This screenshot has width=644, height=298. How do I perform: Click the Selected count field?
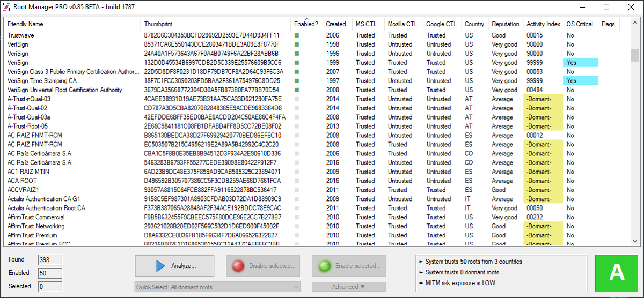tap(50, 287)
